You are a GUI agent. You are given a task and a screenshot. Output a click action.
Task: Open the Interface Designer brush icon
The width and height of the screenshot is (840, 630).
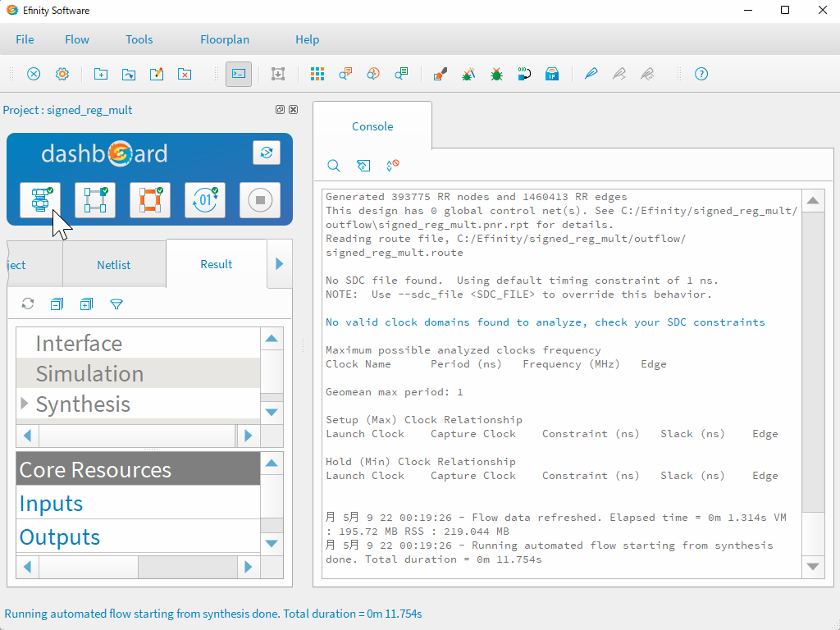tap(441, 74)
